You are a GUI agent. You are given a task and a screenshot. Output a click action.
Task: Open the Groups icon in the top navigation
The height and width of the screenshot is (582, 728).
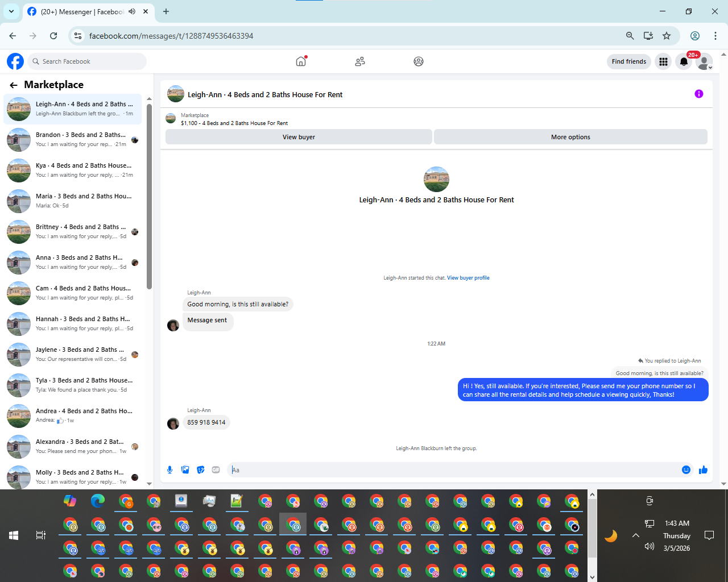tap(419, 61)
